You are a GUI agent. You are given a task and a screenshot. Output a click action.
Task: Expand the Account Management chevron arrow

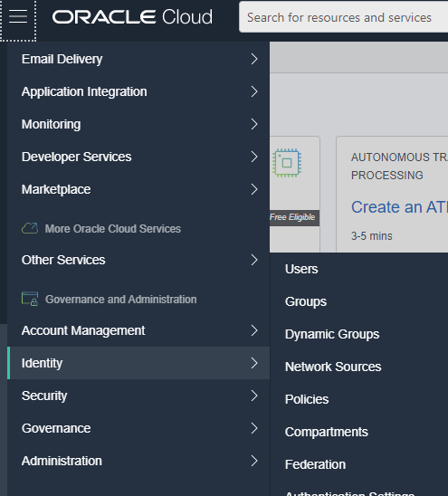(254, 330)
